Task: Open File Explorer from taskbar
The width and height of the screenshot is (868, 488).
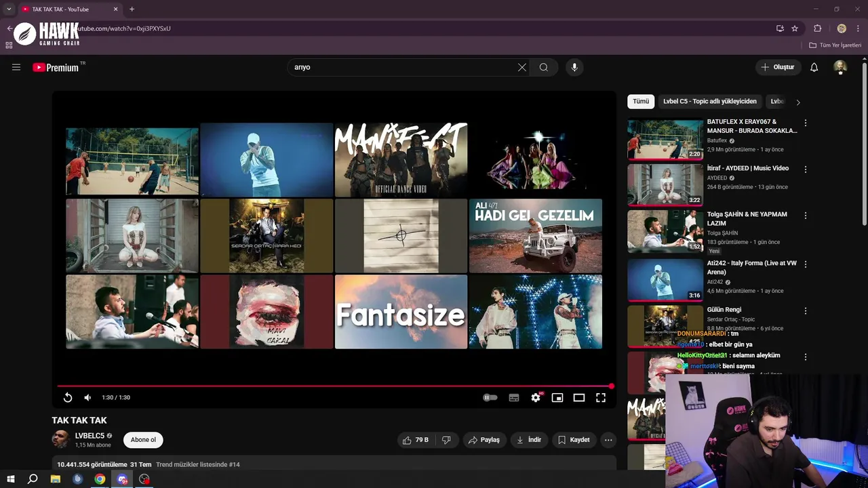Action: click(x=56, y=479)
